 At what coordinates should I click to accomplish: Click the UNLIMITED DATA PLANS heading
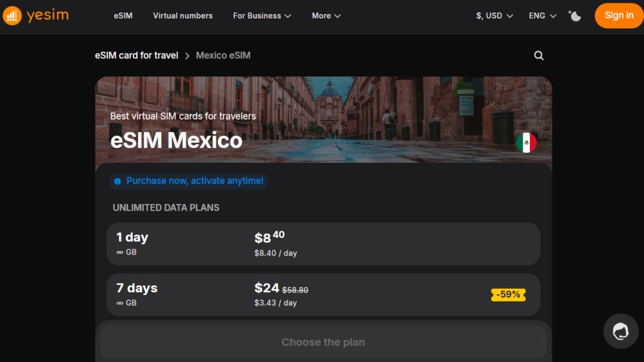tap(166, 207)
